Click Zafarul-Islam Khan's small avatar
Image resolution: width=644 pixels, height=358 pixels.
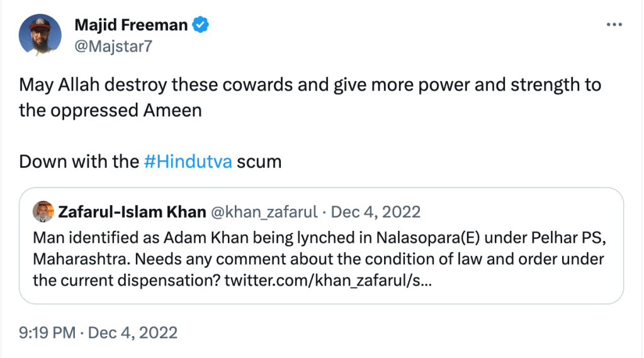click(43, 211)
